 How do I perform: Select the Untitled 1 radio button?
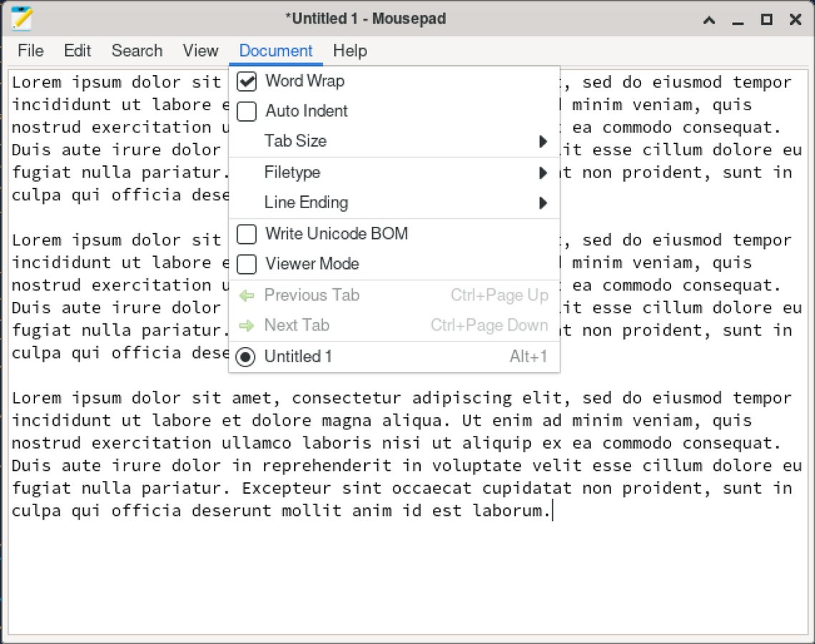coord(245,357)
